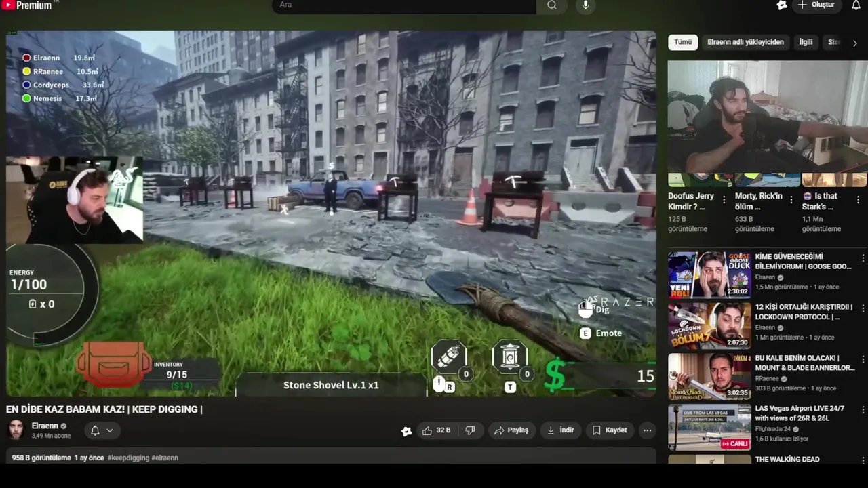Click the battery icon under energy meter

pyautogui.click(x=33, y=304)
